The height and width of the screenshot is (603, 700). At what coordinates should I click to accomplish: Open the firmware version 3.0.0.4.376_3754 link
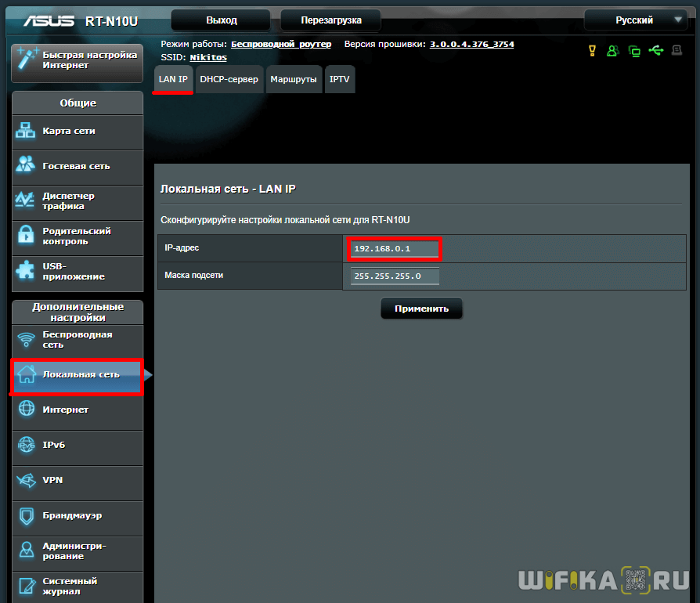click(471, 45)
